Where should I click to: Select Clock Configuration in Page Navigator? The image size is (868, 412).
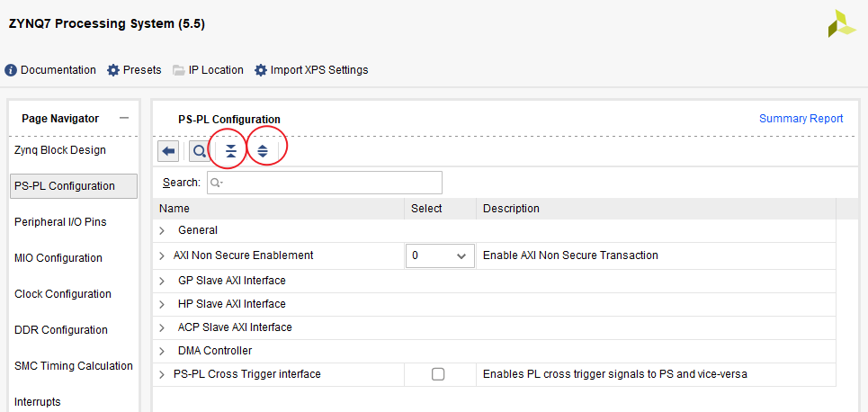63,294
